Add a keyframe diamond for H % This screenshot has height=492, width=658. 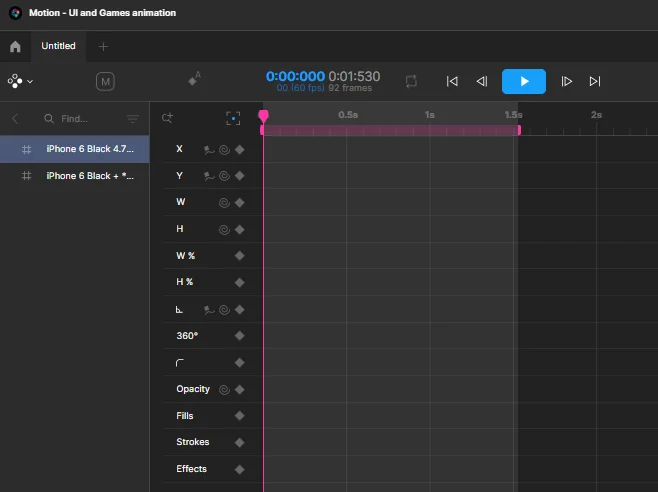tap(240, 283)
